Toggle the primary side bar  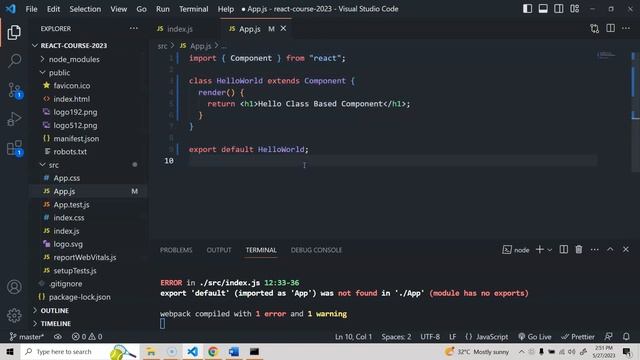[527, 9]
